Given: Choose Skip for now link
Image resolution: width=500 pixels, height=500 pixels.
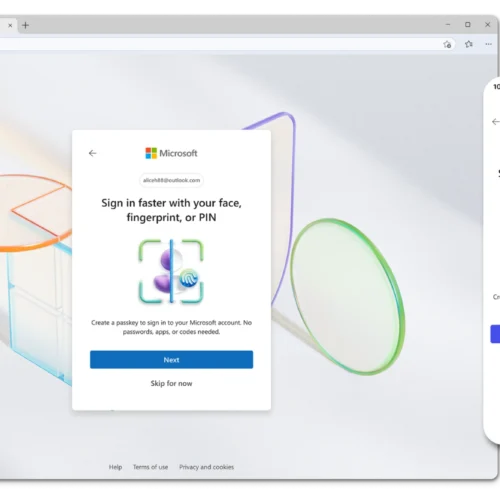Looking at the screenshot, I should 171,383.
